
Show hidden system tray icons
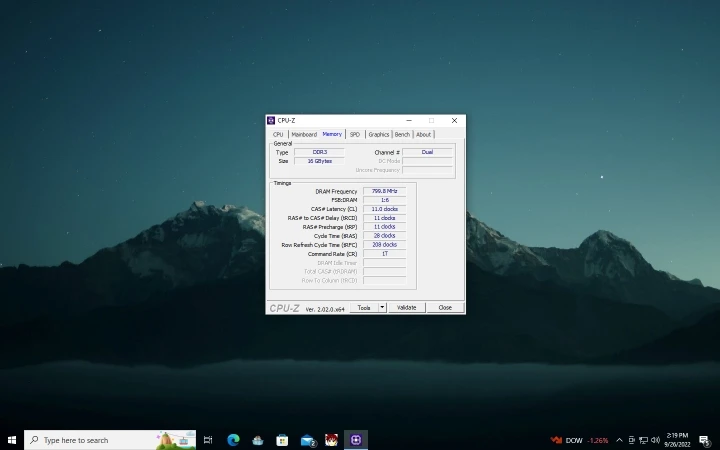tap(619, 440)
